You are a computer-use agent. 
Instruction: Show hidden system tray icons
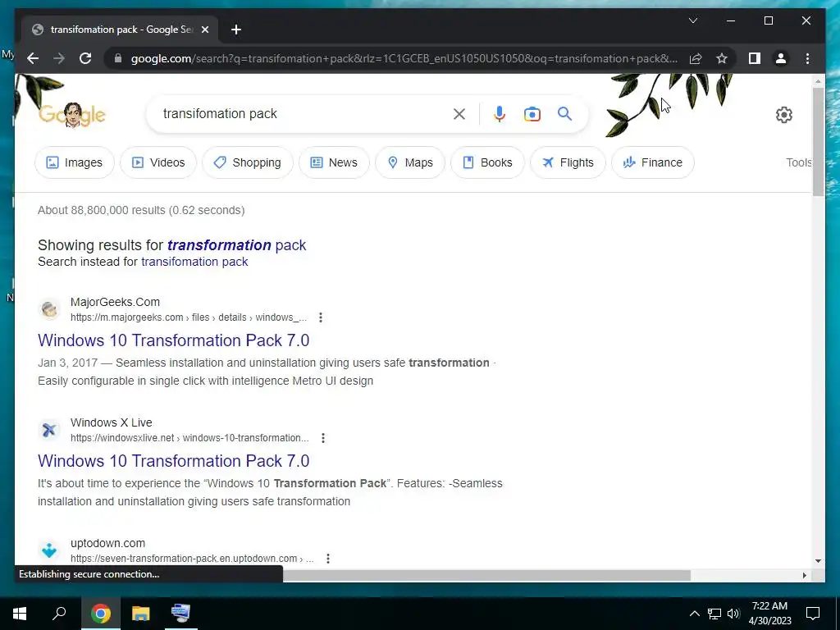tap(694, 614)
